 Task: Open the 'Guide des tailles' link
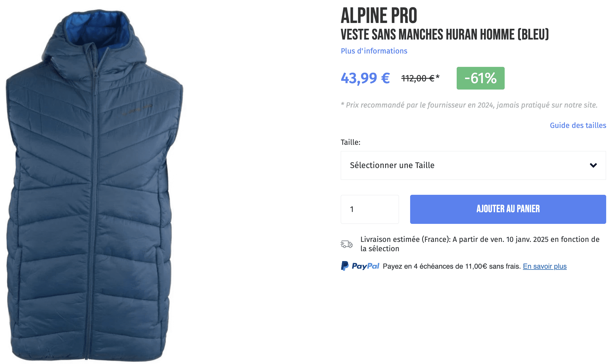click(578, 125)
